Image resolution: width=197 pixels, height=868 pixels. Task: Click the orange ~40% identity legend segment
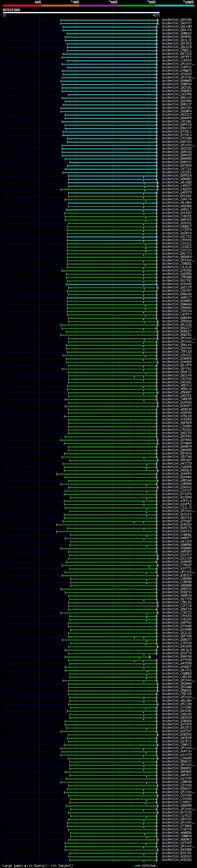coord(60,6)
